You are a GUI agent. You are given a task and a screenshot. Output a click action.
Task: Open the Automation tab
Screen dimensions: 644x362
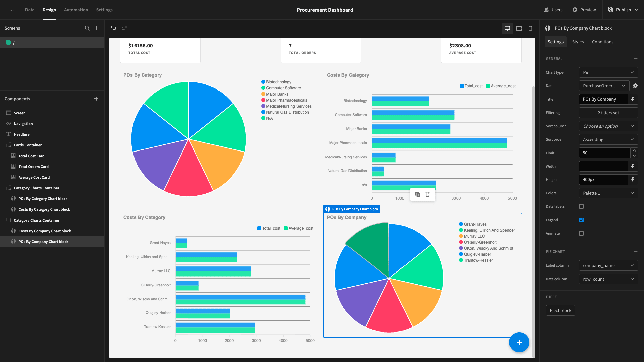click(x=76, y=10)
